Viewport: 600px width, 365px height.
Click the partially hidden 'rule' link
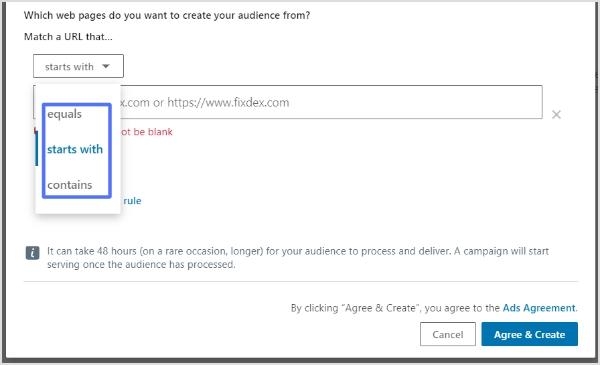click(x=132, y=201)
